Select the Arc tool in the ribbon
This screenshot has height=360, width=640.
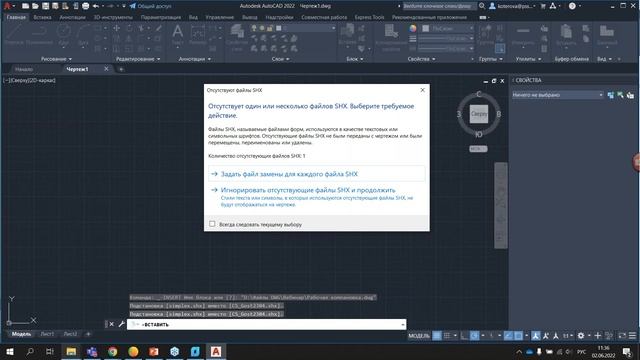pyautogui.click(x=83, y=35)
